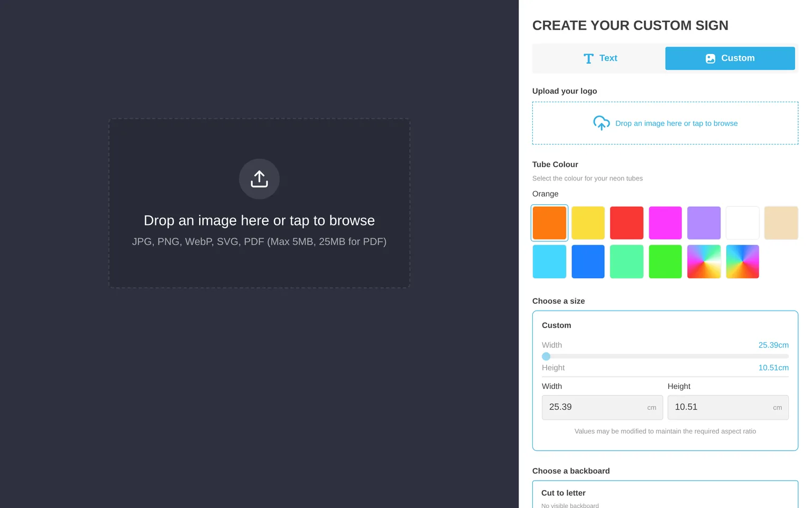This screenshot has height=508, width=812.
Task: Click the Height input field showing 10.51
Action: [728, 407]
